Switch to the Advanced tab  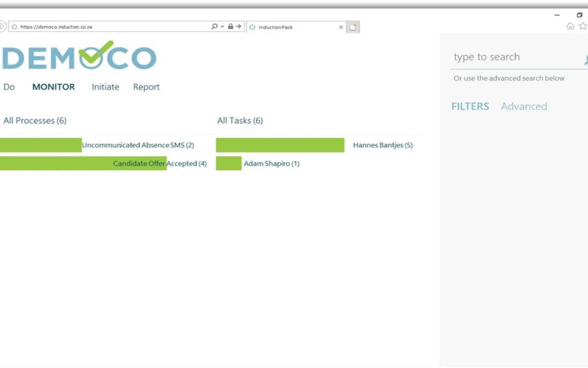point(524,106)
